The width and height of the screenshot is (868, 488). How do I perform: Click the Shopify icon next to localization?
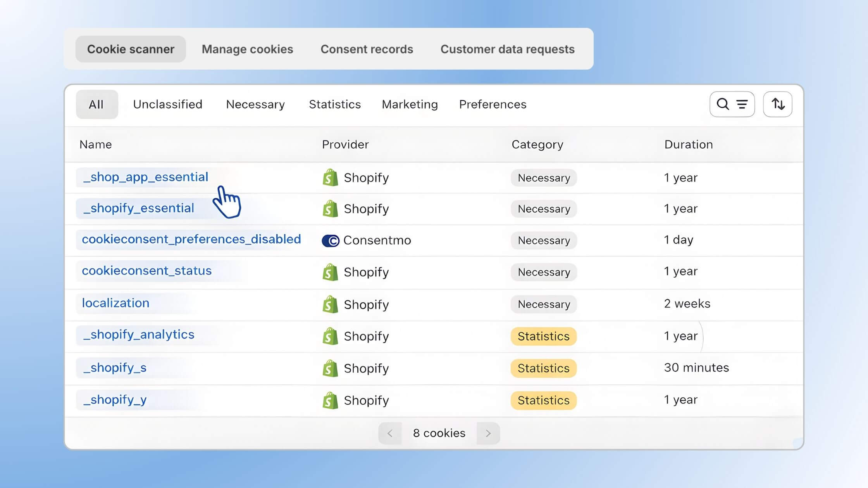tap(330, 304)
